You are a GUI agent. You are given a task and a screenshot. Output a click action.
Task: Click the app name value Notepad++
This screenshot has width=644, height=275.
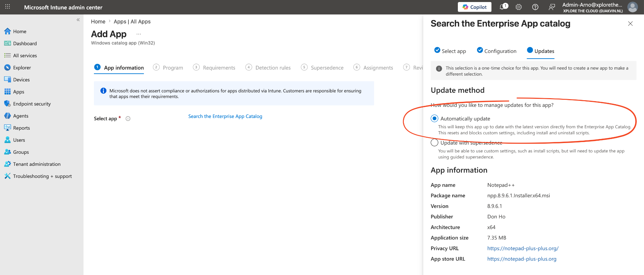501,185
